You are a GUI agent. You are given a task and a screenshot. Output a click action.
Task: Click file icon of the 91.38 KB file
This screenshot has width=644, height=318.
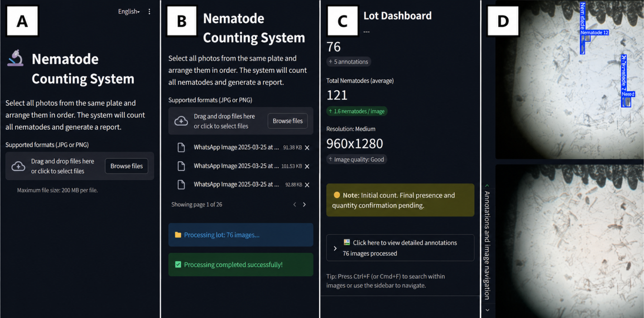(x=181, y=148)
